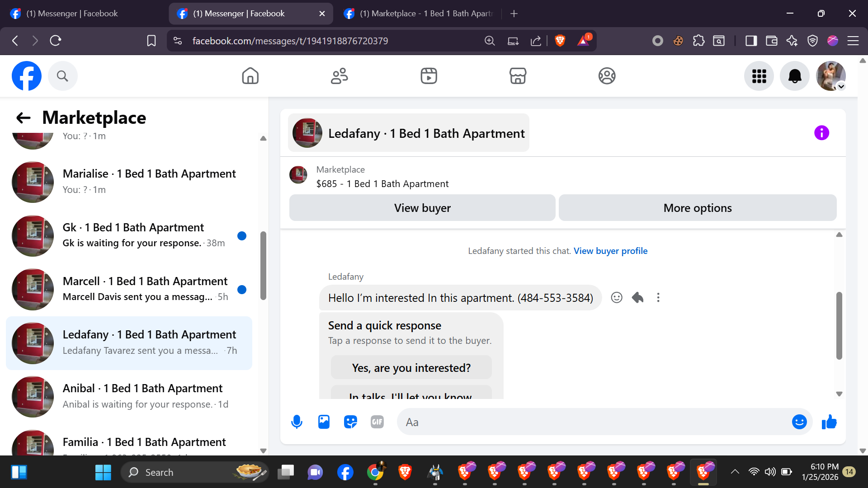Open the Gk apartment conversation
Screen dimensions: 868x488
coord(129,235)
